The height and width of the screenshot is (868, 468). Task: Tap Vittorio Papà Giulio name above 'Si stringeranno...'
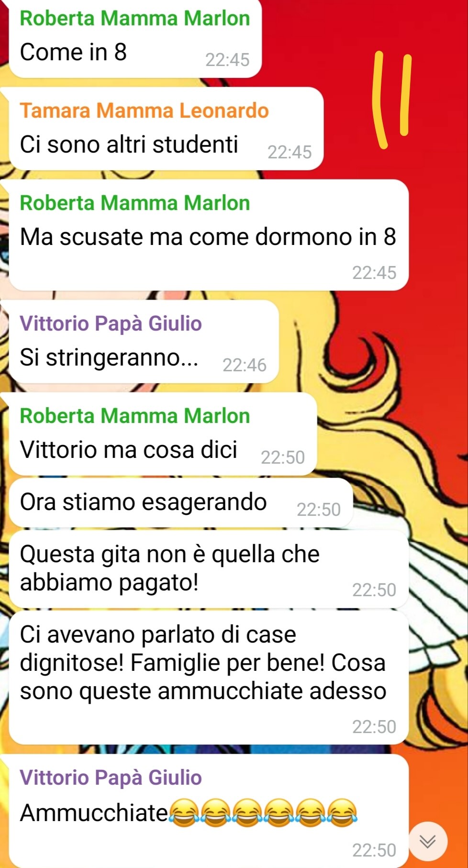tap(111, 323)
